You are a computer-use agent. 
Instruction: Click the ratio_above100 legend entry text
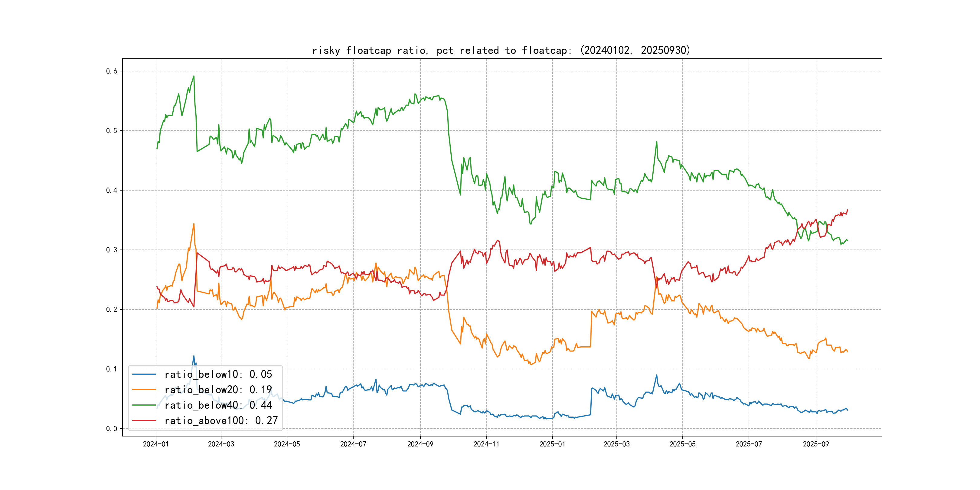click(221, 421)
